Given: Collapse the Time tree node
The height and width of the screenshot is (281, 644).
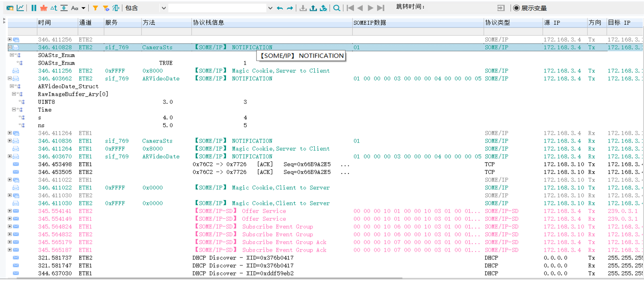Looking at the screenshot, I should [14, 110].
